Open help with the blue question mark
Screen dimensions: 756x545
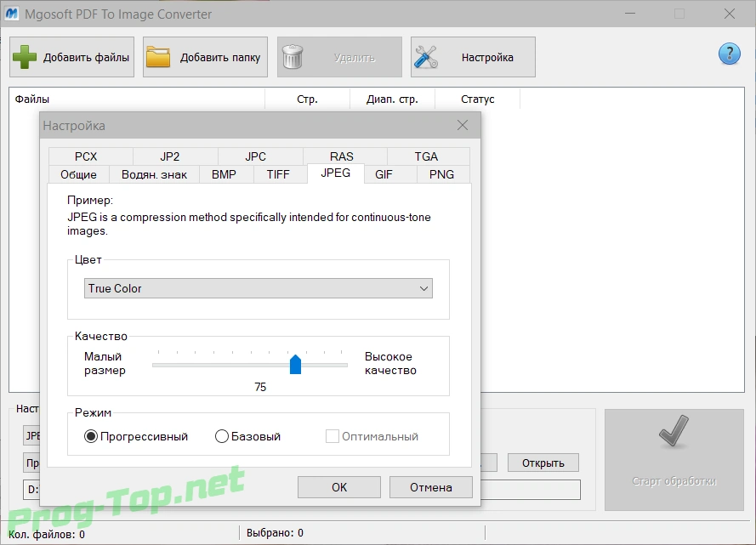tap(729, 54)
